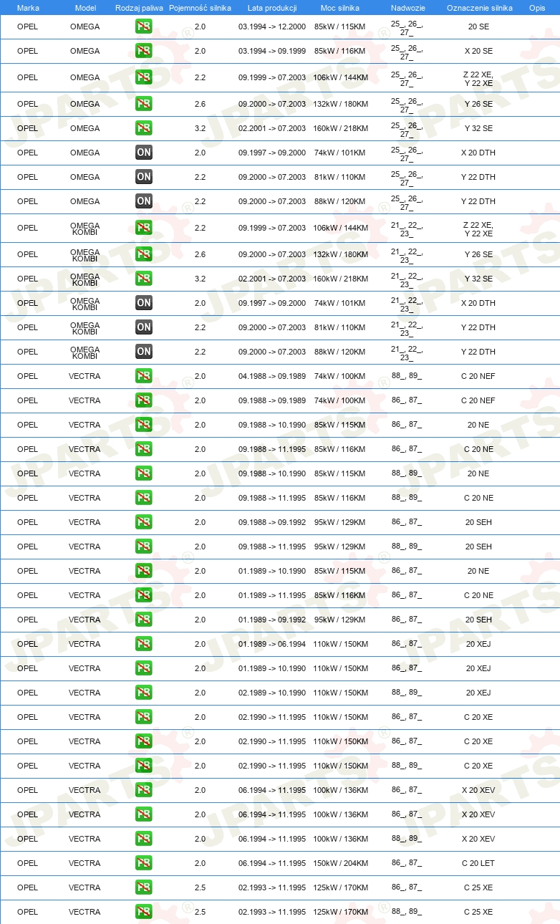Select the date cell 04.1988 -> 09.1989
The width and height of the screenshot is (560, 924).
272,376
